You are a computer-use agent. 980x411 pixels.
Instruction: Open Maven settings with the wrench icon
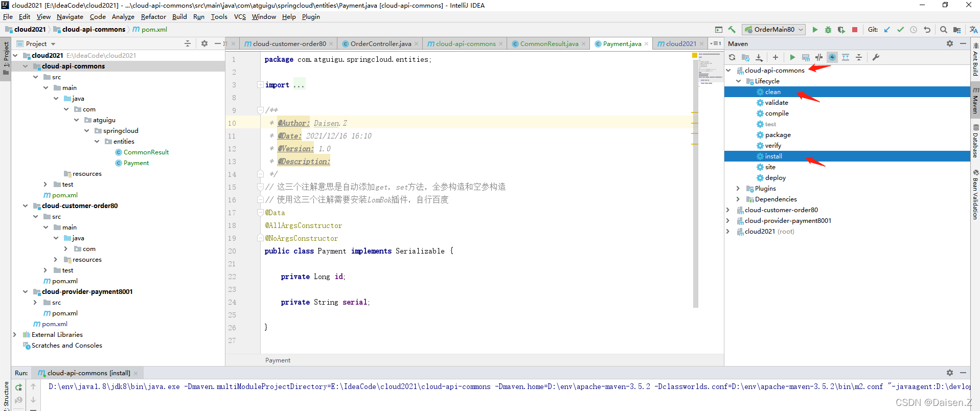point(876,57)
